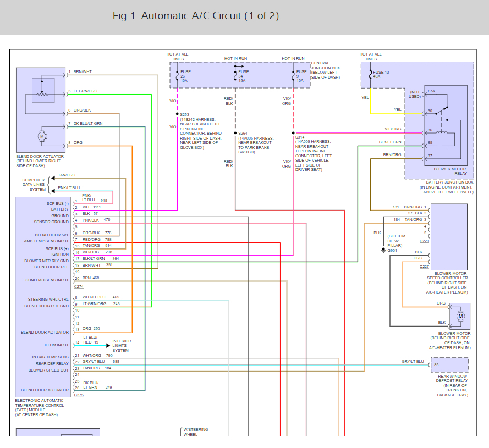
Task: Click the 'BATTERY JUNCTION BOX' label
Action: (449, 182)
